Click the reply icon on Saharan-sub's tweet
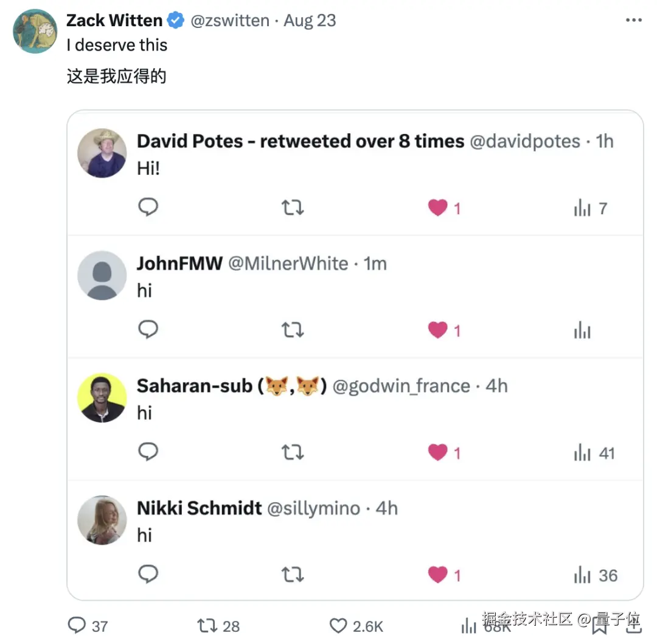 [148, 452]
